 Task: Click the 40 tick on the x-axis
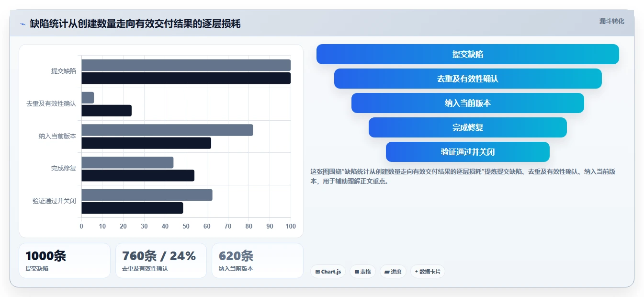point(165,226)
